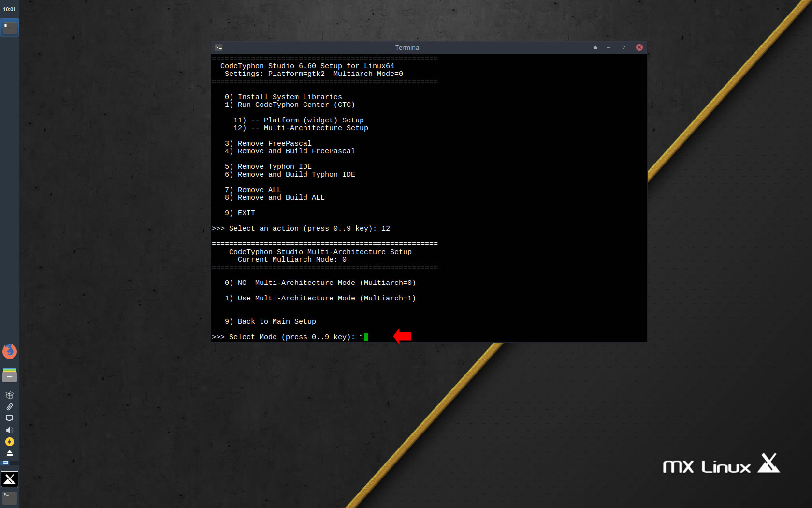Click the 'Multi-Architecture Setup' option 12 line
Image resolution: width=812 pixels, height=508 pixels.
click(301, 128)
